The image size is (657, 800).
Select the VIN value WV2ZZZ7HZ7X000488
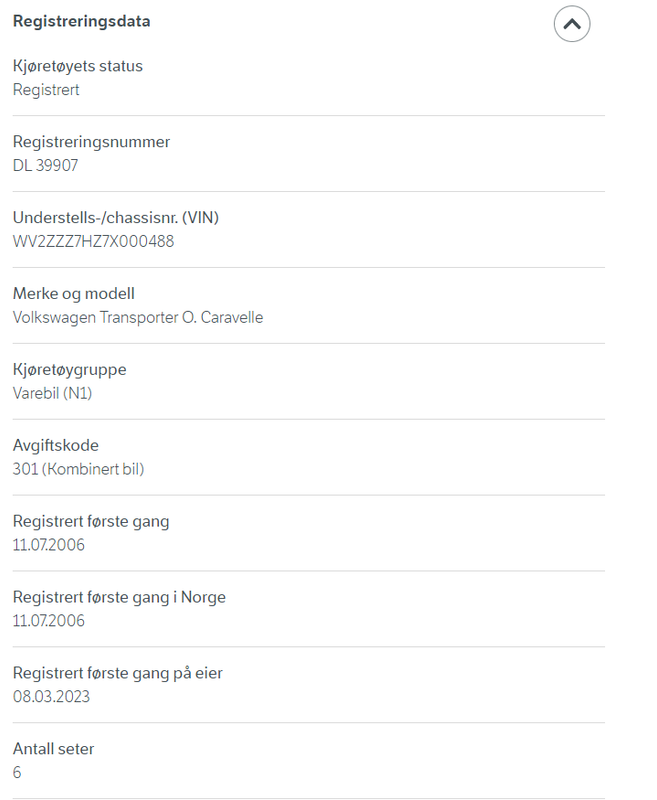click(x=93, y=241)
